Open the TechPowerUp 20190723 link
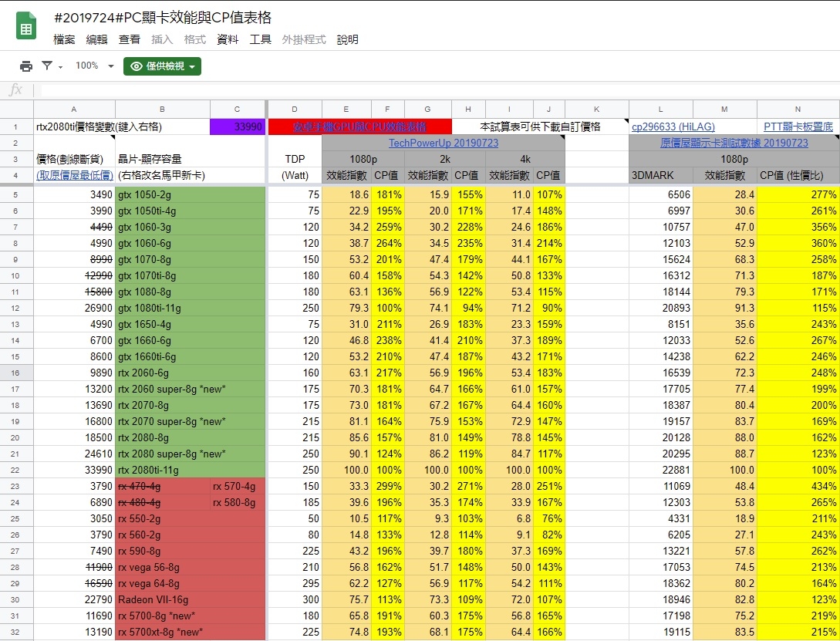This screenshot has width=840, height=641. tap(444, 143)
